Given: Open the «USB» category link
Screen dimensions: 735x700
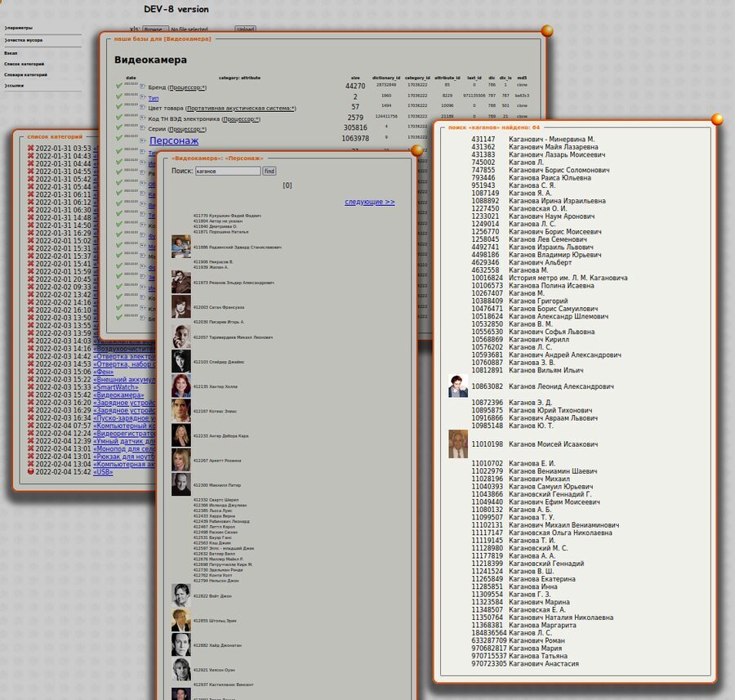Looking at the screenshot, I should (103, 471).
